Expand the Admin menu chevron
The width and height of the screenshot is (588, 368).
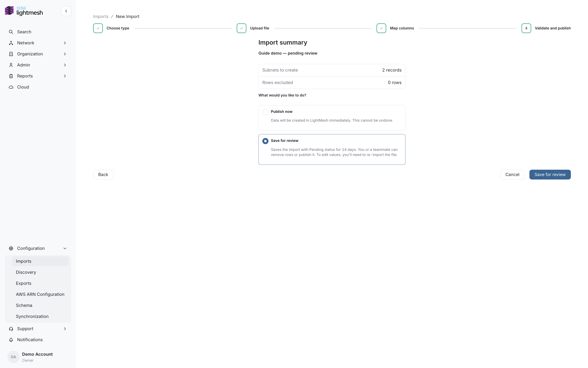point(65,65)
